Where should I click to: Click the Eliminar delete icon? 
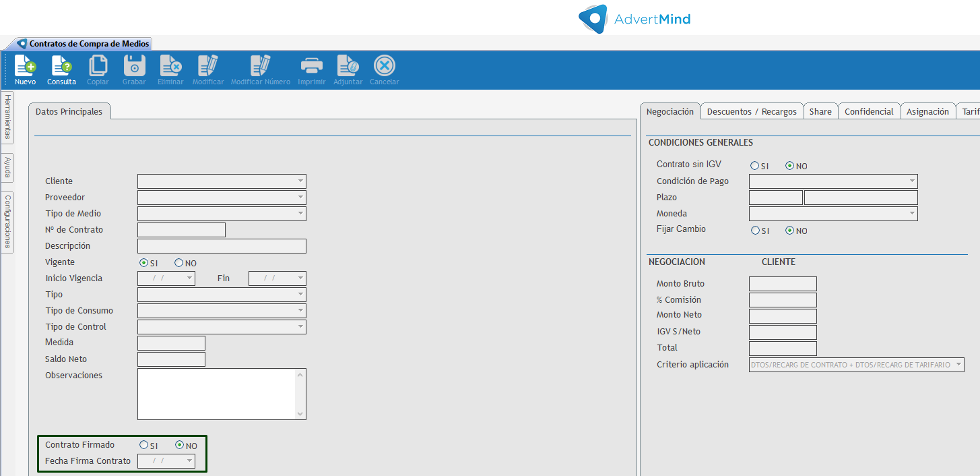pyautogui.click(x=170, y=65)
